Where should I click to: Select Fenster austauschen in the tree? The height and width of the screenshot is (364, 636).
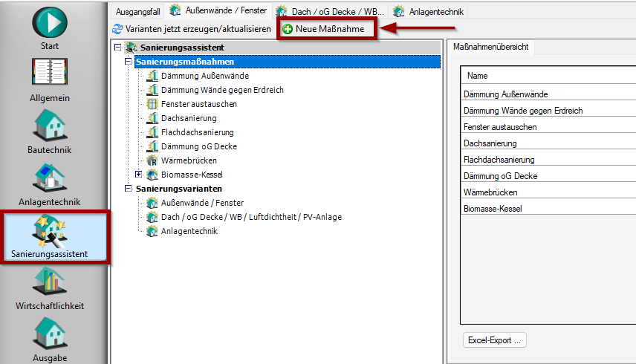[188, 104]
